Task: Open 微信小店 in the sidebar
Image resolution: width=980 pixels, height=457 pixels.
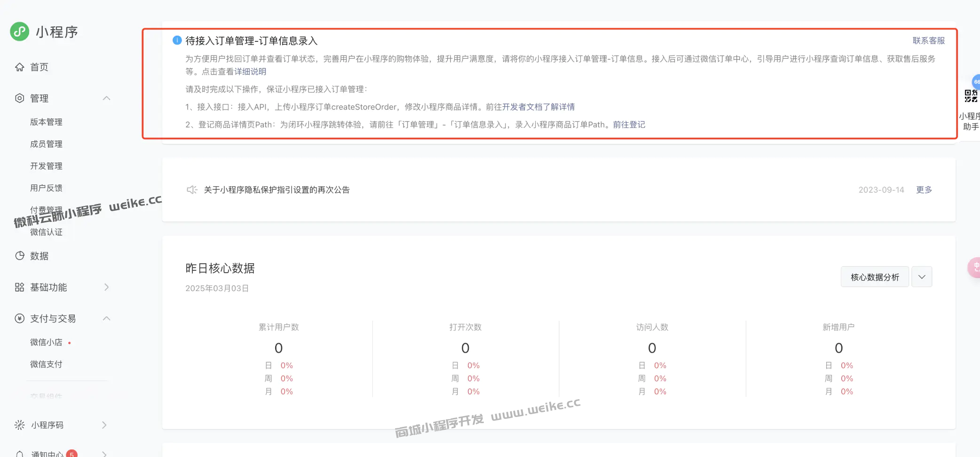Action: [x=46, y=342]
